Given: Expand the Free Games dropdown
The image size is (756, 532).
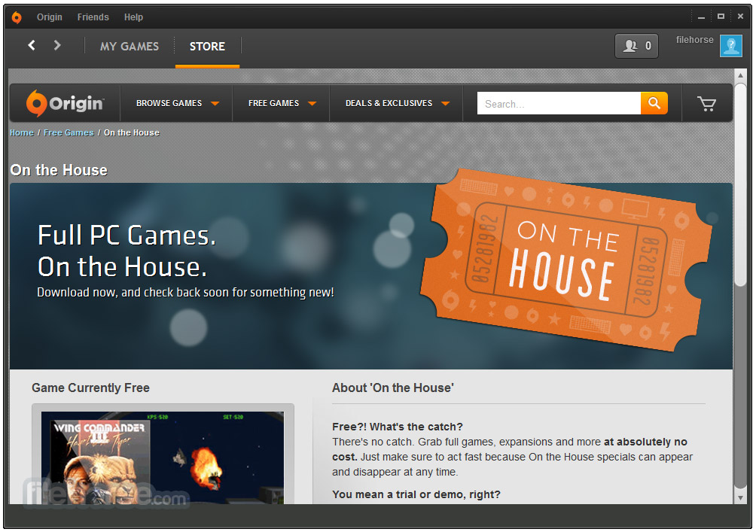Looking at the screenshot, I should [282, 103].
